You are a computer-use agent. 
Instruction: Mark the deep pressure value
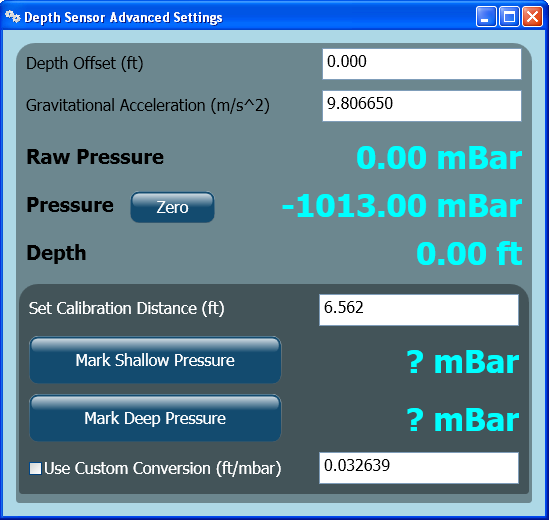[x=155, y=418]
